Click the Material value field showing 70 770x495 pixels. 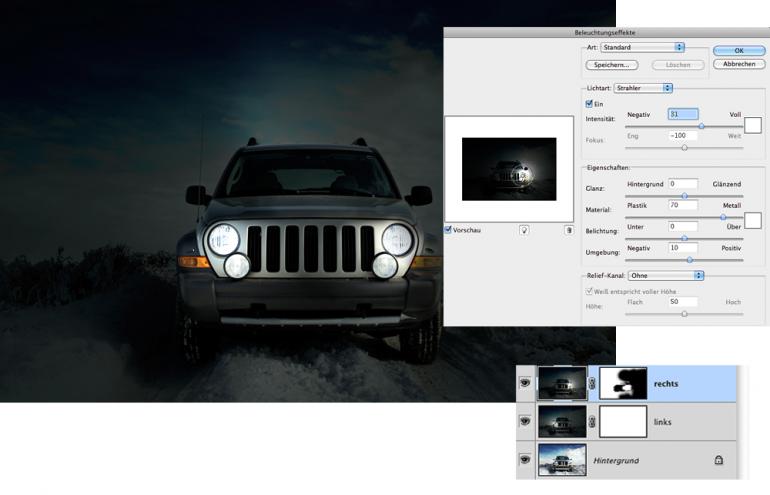tap(683, 205)
